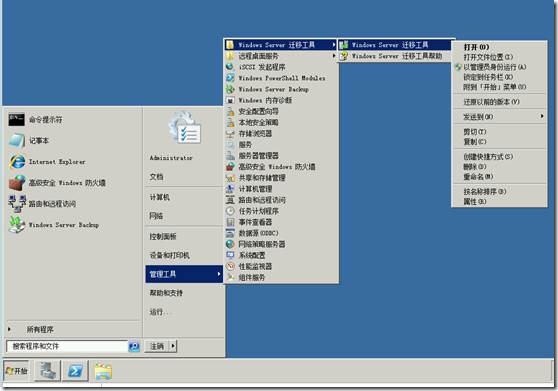This screenshot has width=558, height=391.
Task: Click the 网络策略服务器 icon
Action: tap(230, 244)
